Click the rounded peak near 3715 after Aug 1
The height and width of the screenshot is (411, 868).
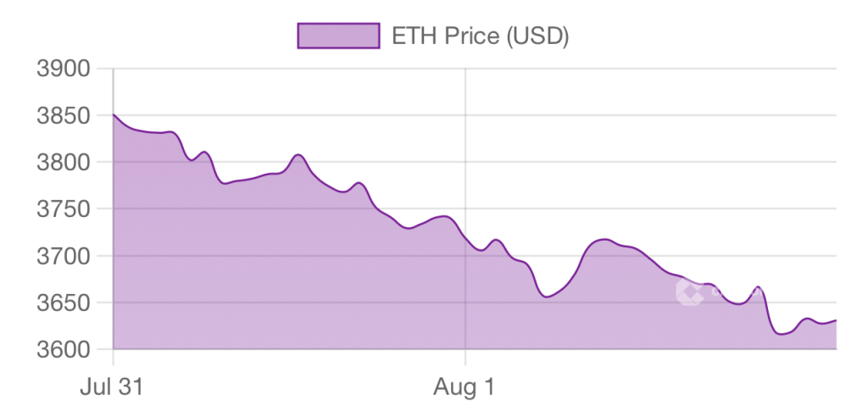click(x=604, y=240)
